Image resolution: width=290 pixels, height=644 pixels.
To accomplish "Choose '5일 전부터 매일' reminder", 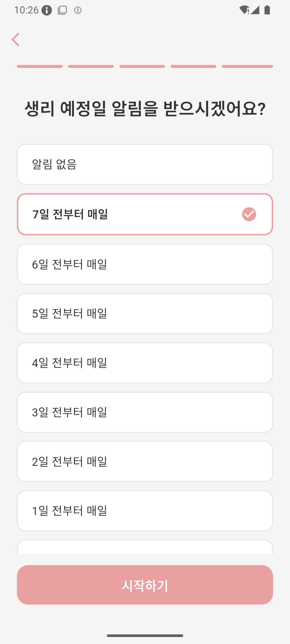I will pos(145,314).
